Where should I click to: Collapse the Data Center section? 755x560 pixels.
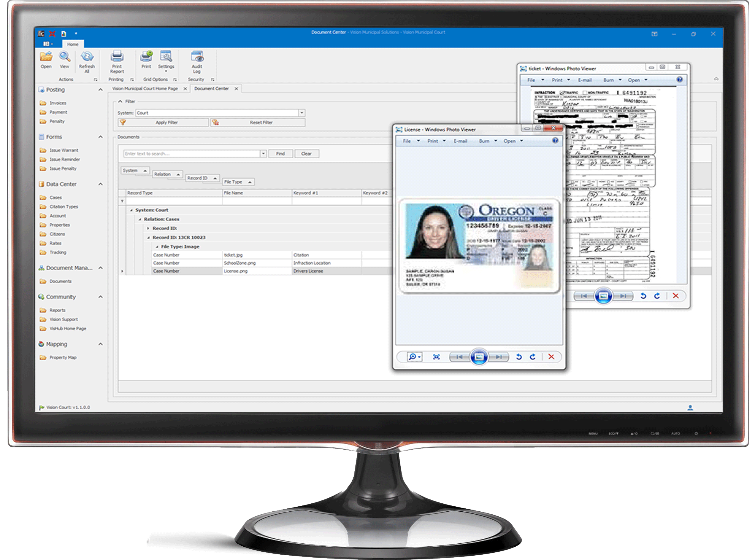tap(100, 184)
